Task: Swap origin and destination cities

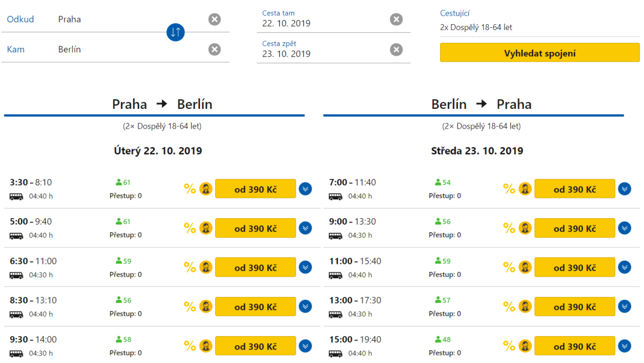Action: click(175, 32)
